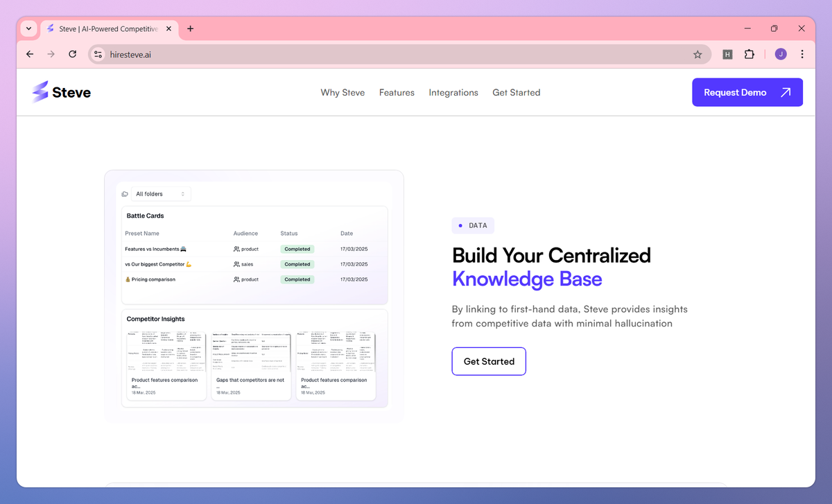Select the Pricing comparison preset
The height and width of the screenshot is (504, 832).
[x=254, y=279]
